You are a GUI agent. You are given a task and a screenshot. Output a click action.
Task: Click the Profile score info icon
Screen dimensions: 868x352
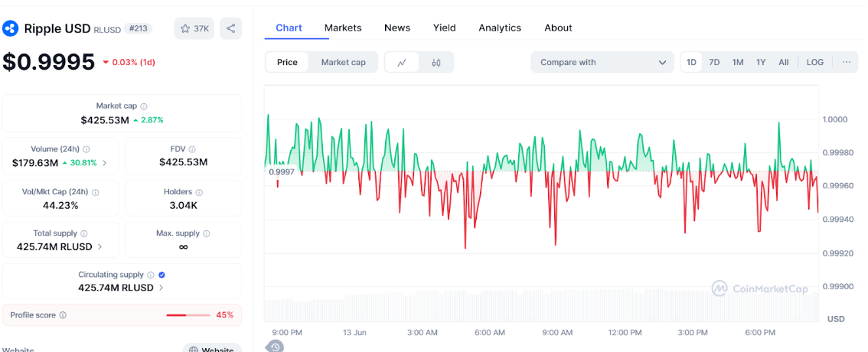click(63, 315)
